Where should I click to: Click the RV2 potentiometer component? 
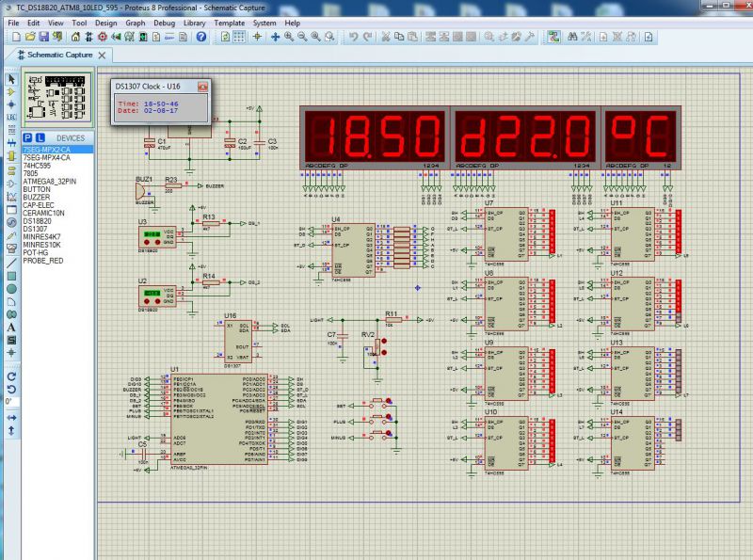click(377, 346)
